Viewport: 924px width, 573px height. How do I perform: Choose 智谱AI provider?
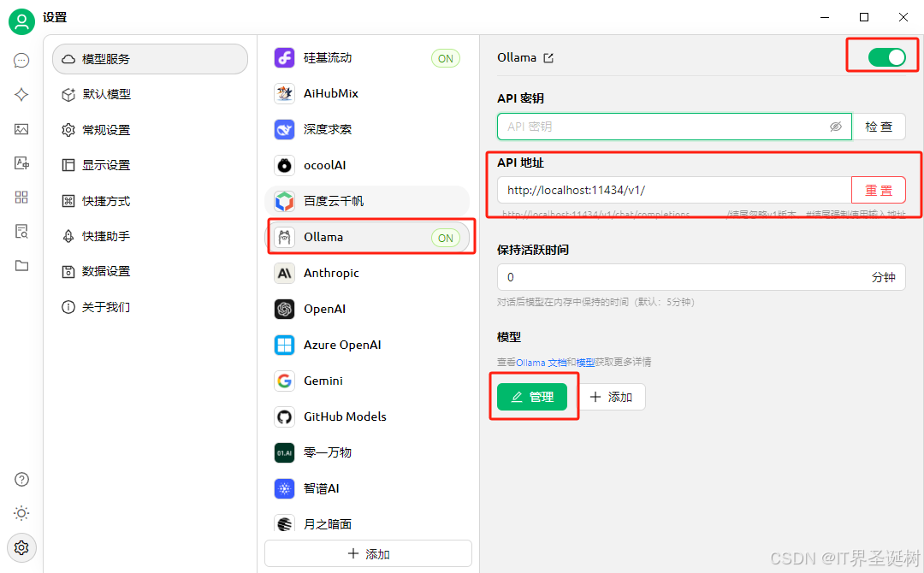tap(368, 489)
